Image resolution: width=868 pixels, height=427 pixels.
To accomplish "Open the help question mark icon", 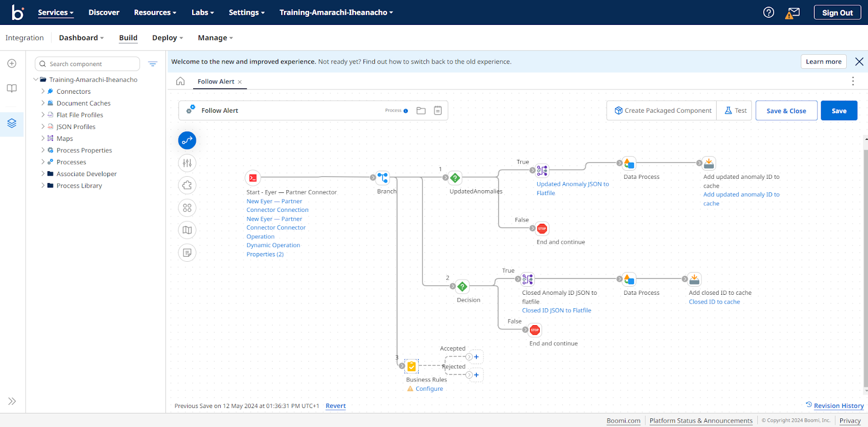I will (769, 12).
